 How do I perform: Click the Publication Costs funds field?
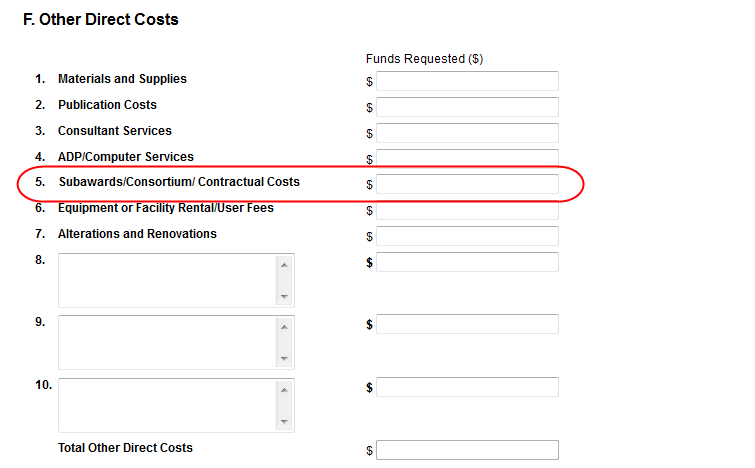pos(467,107)
